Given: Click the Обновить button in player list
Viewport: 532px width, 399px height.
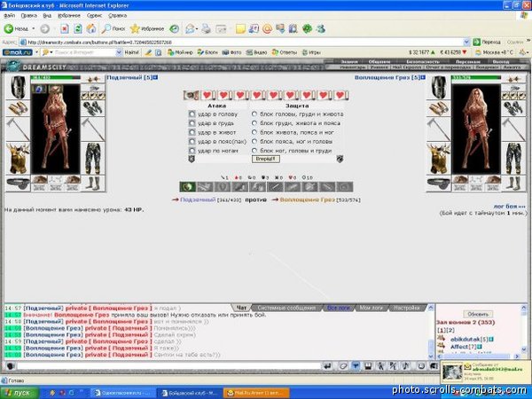Looking at the screenshot, I should click(x=478, y=314).
